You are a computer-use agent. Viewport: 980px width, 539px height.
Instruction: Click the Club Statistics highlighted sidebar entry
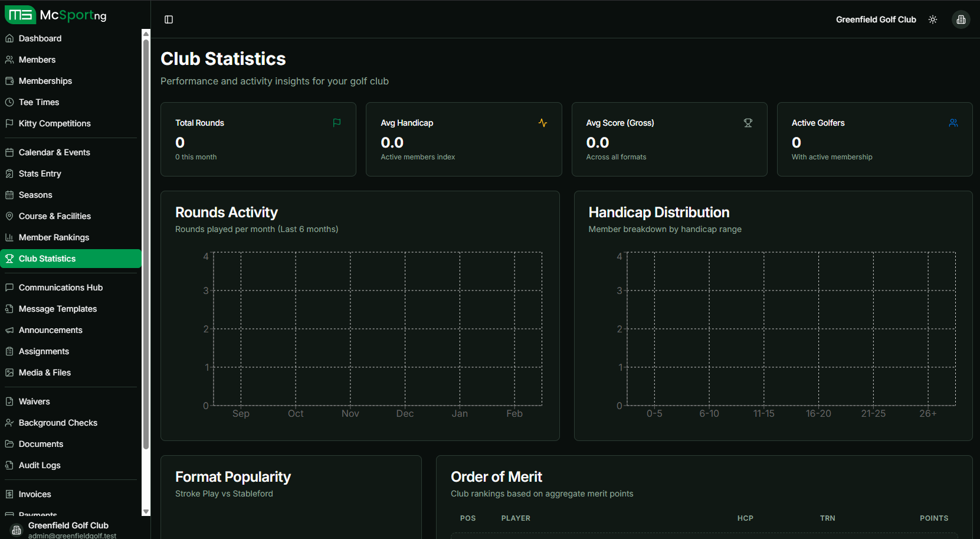click(71, 258)
